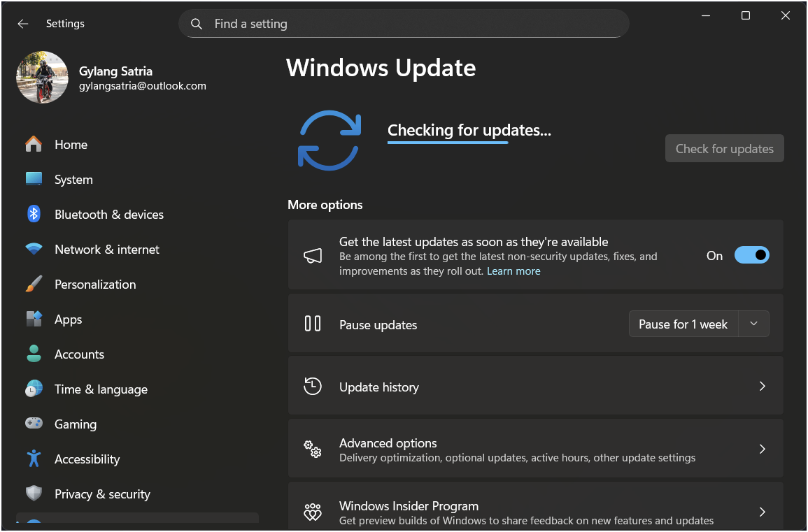
Task: Click the Gaming controller icon
Action: pyautogui.click(x=34, y=424)
